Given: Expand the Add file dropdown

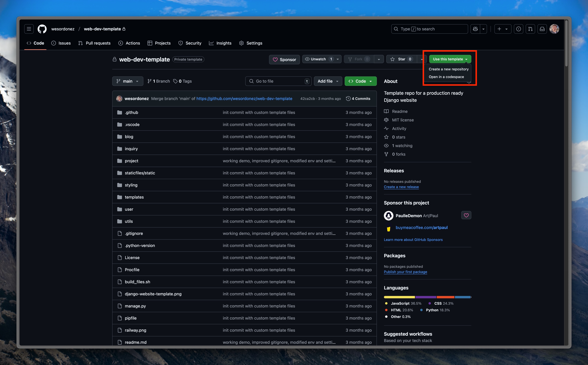Looking at the screenshot, I should click(x=328, y=81).
